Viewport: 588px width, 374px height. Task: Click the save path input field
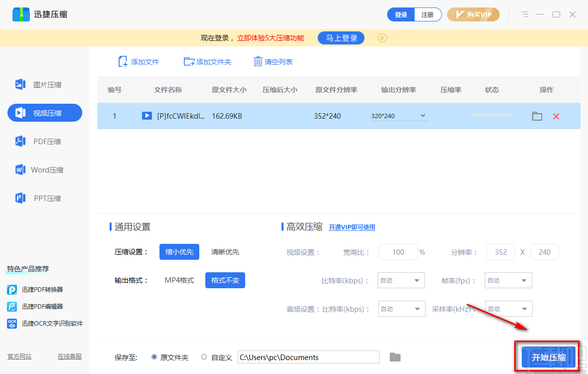point(308,357)
